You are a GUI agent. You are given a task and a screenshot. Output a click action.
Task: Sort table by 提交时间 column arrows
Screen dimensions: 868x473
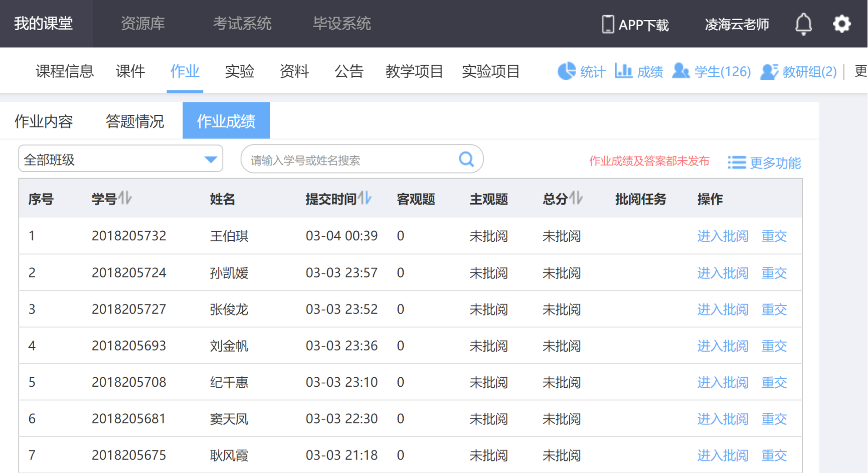[365, 198]
